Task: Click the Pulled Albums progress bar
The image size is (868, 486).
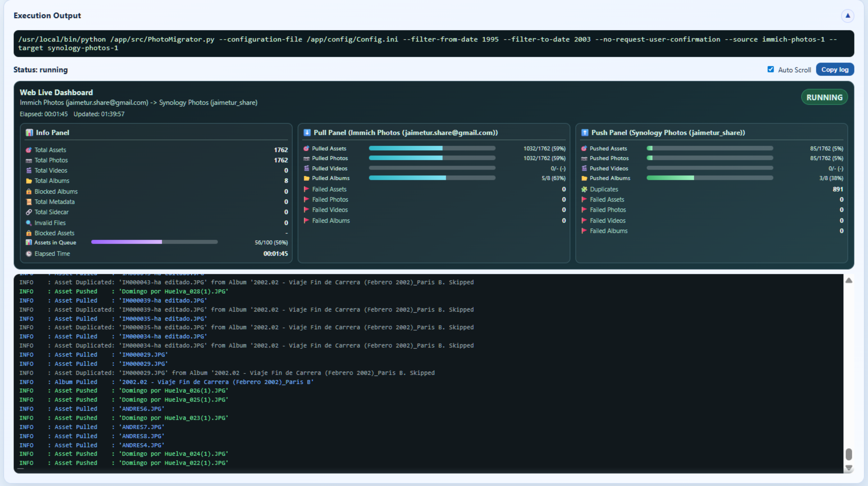Action: coord(432,178)
